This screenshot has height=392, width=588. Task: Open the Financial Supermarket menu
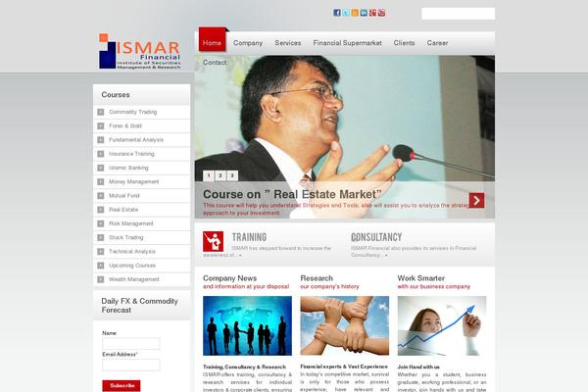coord(347,43)
